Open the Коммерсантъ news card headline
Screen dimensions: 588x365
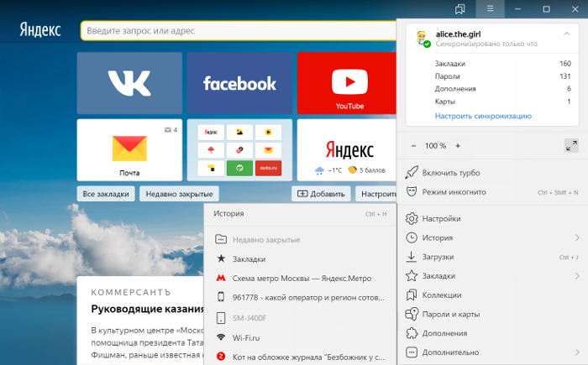pos(148,309)
